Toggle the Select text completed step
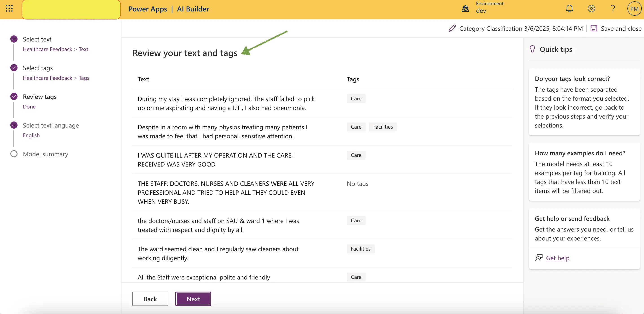The width and height of the screenshot is (644, 314). tap(14, 39)
